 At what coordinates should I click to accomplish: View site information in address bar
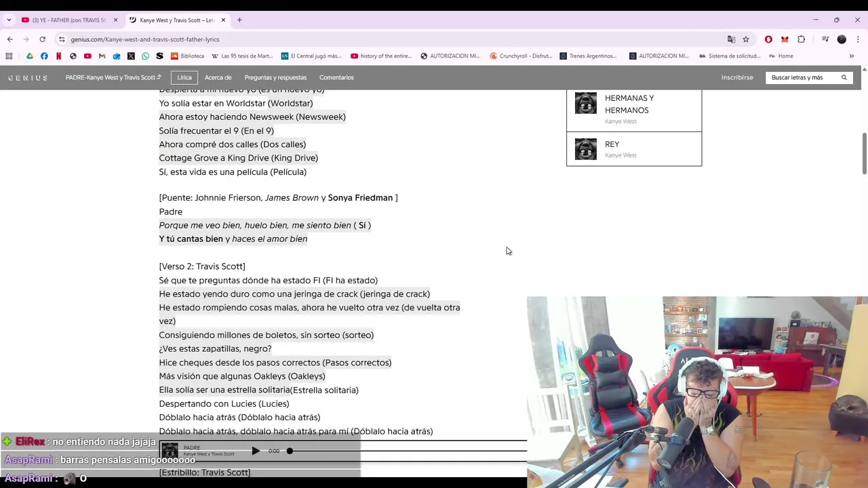(62, 39)
